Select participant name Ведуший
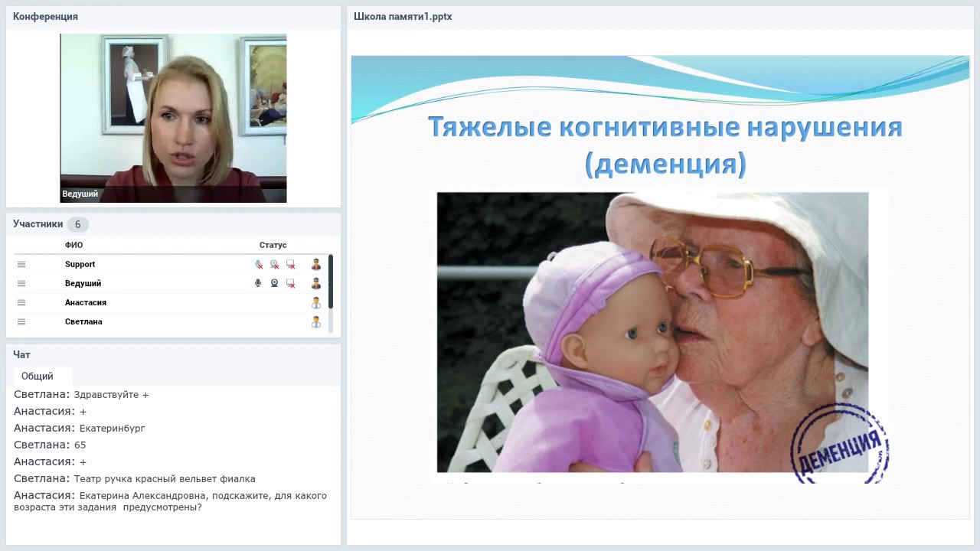 click(83, 283)
